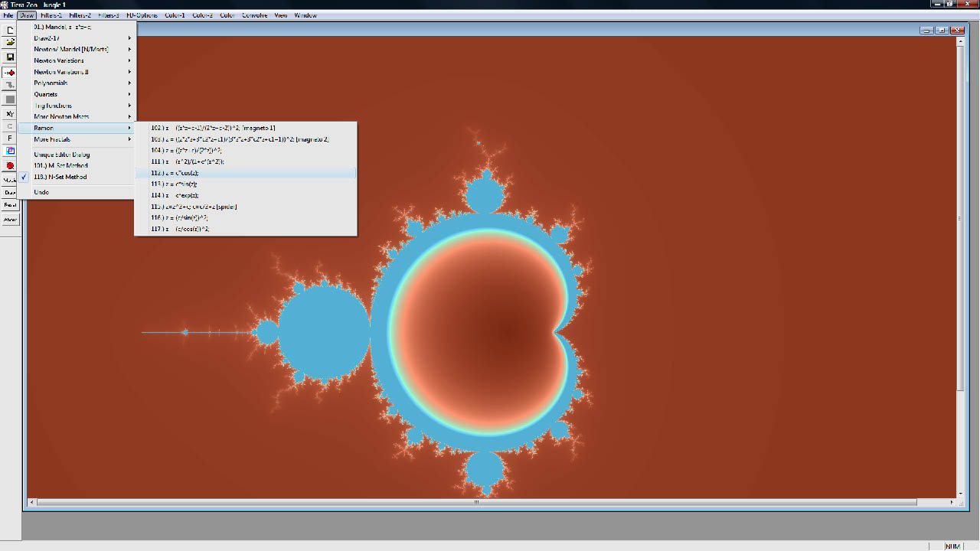Select formula 117 (c/cos(z))^2
Viewport: 980px width, 551px height.
tap(245, 229)
